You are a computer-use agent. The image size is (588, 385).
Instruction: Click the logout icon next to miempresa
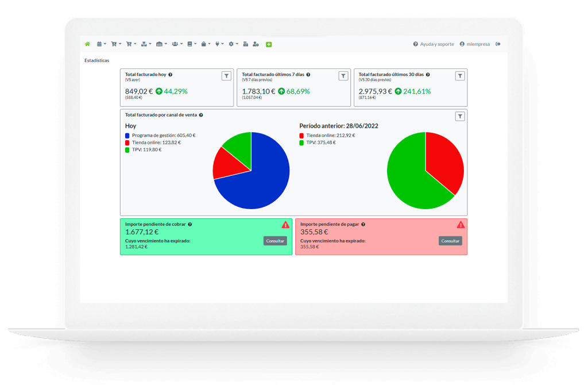pos(498,44)
